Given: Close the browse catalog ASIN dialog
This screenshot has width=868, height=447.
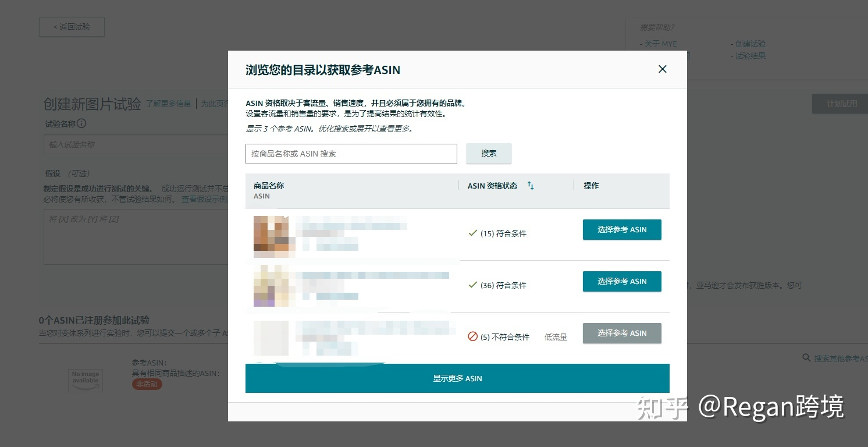Looking at the screenshot, I should [x=662, y=69].
